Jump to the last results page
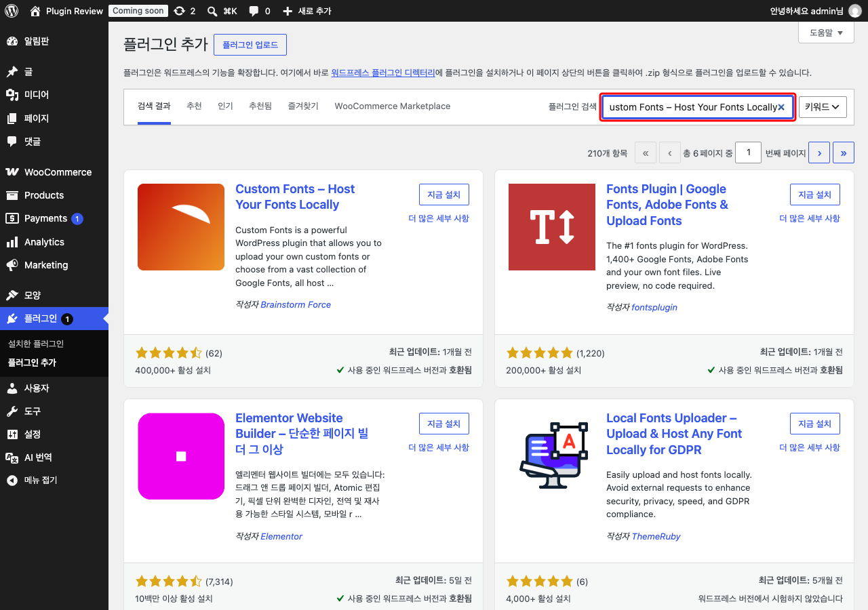868x610 pixels. pos(844,152)
